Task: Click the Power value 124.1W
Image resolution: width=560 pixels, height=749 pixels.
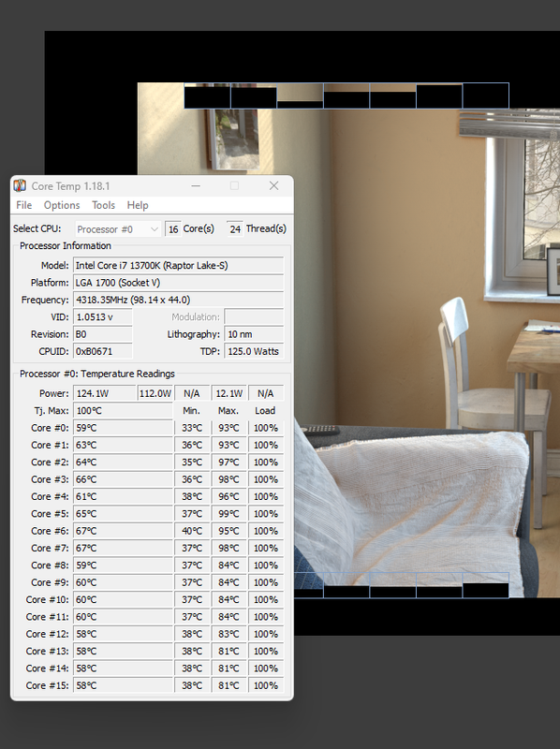Action: [105, 393]
